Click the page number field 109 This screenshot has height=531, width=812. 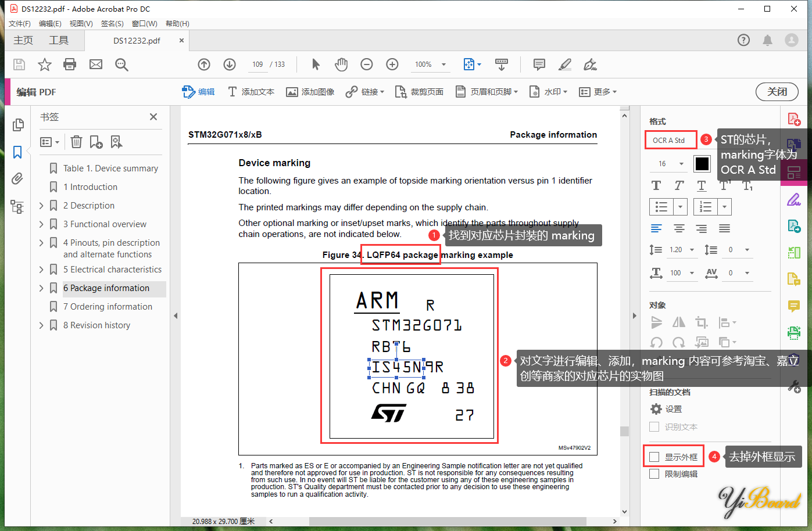(257, 64)
